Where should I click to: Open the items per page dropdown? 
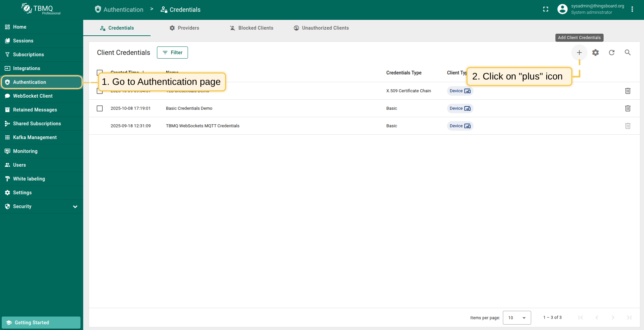tap(517, 318)
